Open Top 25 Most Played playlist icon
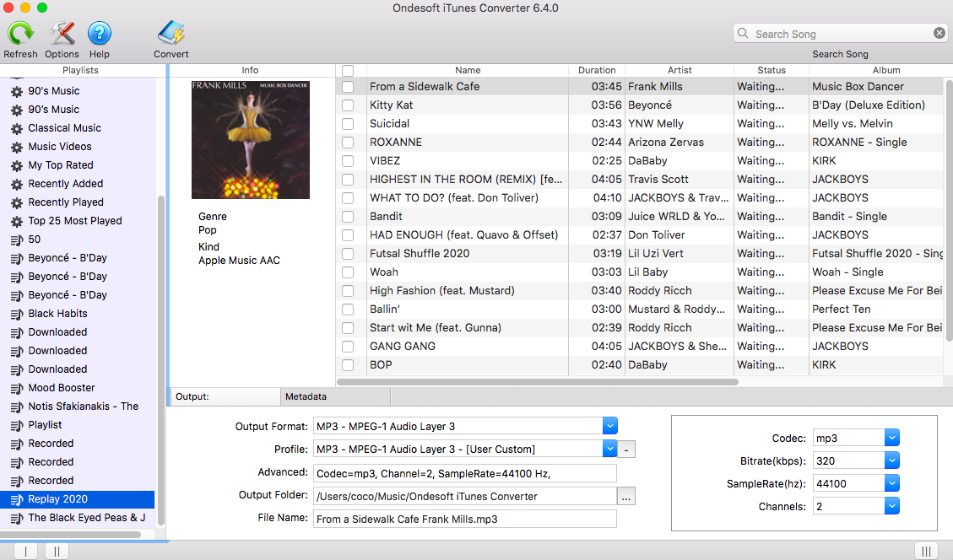 (x=17, y=221)
